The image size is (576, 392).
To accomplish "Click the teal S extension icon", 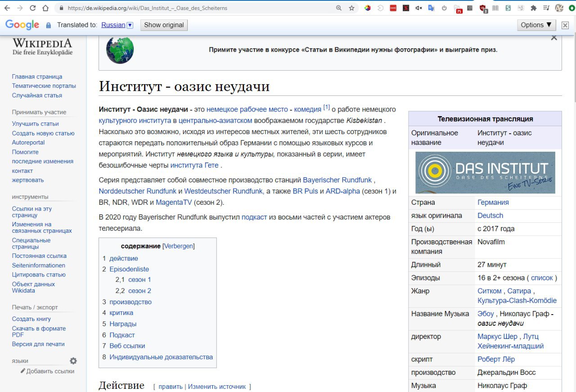I will (508, 8).
